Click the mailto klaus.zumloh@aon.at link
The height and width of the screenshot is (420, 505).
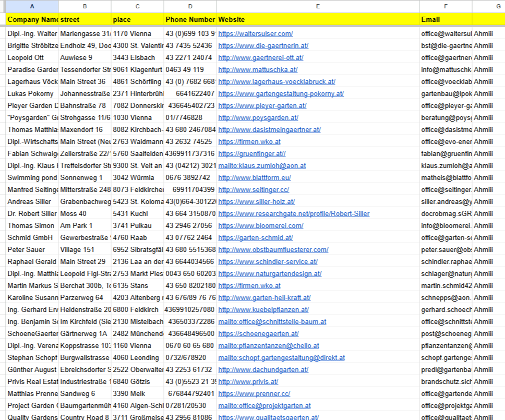pyautogui.click(x=262, y=166)
